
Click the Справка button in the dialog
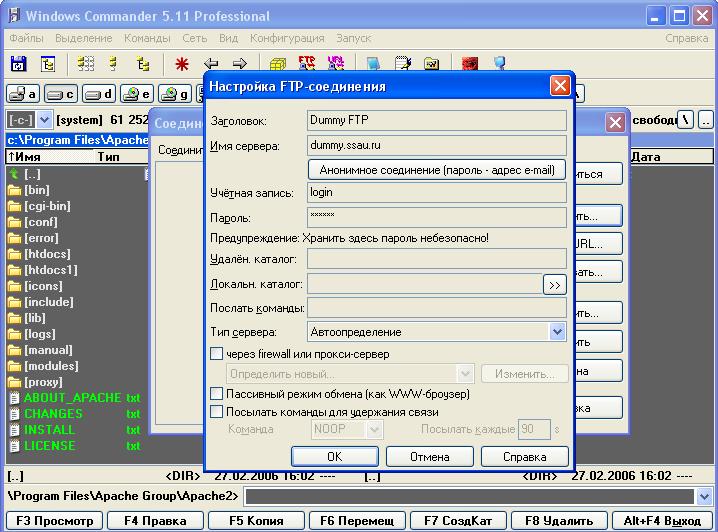525,456
